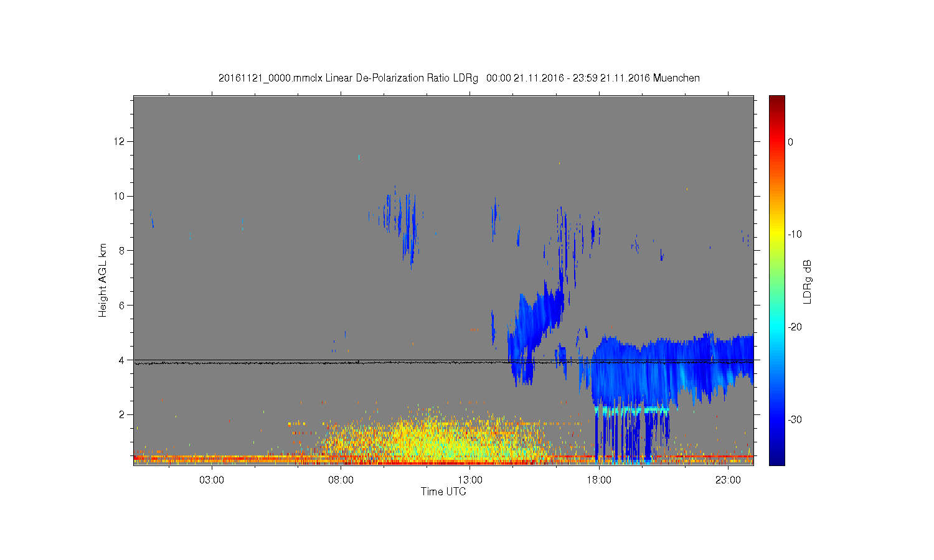The image size is (934, 560).
Task: Click the height tick label 6
Action: (x=123, y=305)
